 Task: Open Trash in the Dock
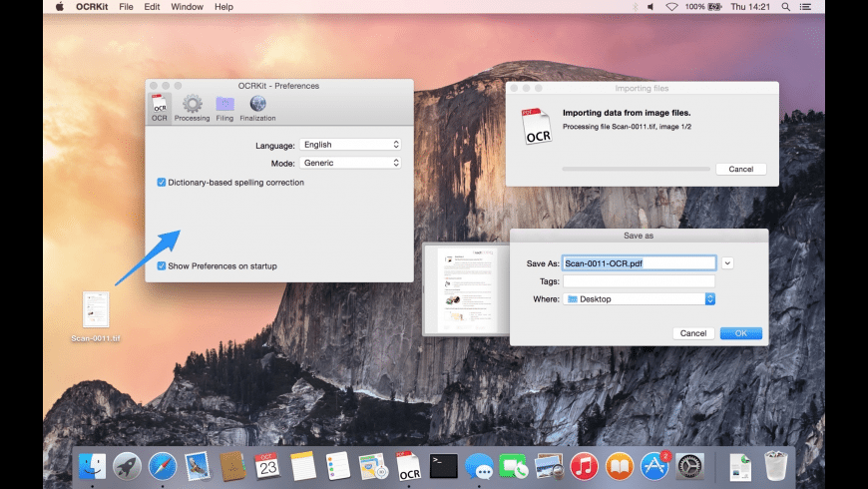click(x=775, y=466)
